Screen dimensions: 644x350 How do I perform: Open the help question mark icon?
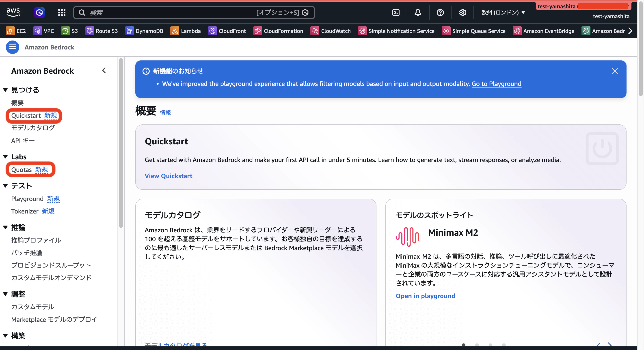click(440, 13)
